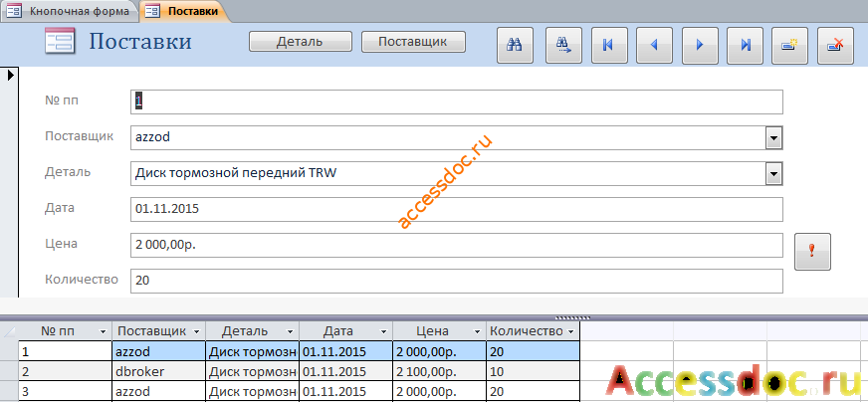Screen dimensions: 868x402
Task: Open the Поставщик column filter arrow
Action: pyautogui.click(x=196, y=331)
